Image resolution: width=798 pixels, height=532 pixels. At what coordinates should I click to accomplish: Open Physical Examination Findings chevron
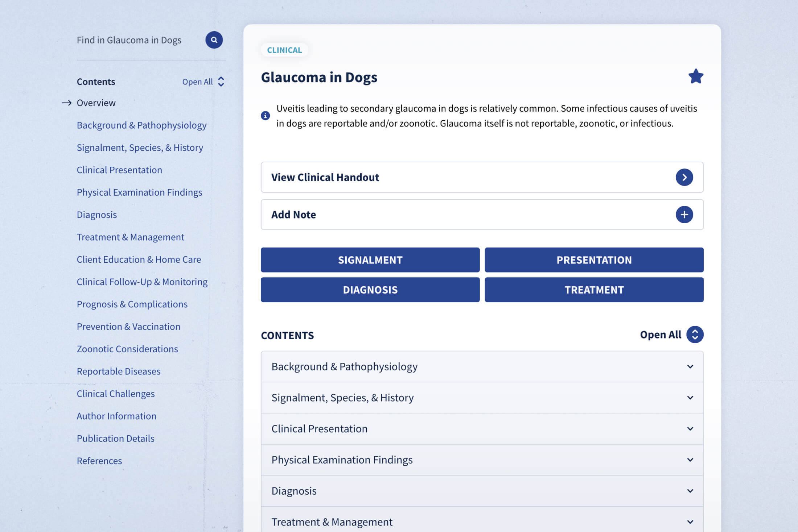click(690, 460)
